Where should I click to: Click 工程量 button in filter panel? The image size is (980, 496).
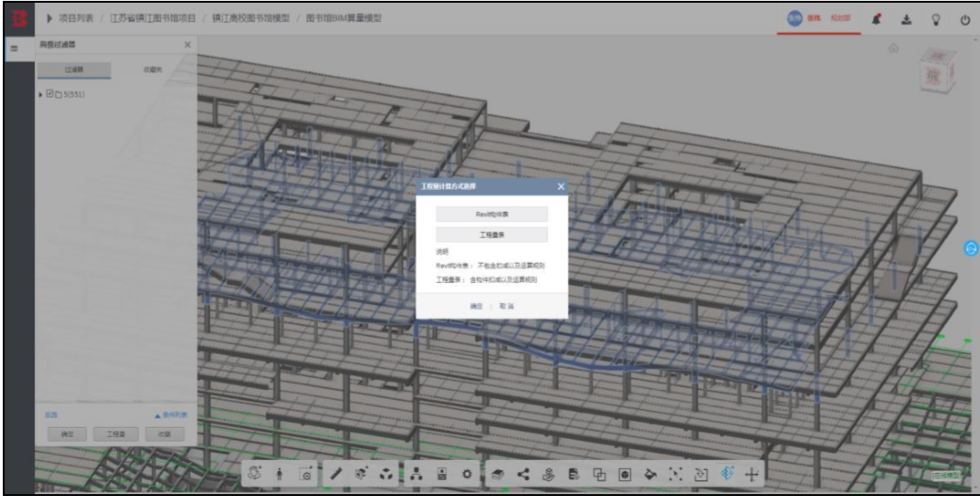[116, 434]
